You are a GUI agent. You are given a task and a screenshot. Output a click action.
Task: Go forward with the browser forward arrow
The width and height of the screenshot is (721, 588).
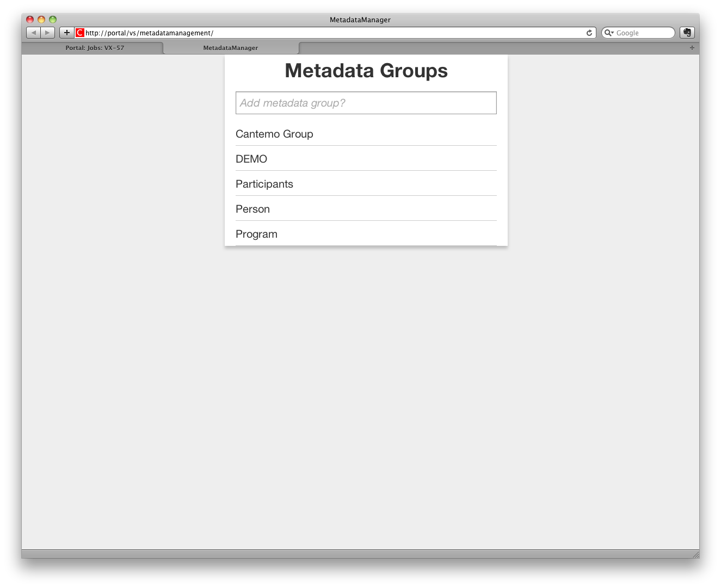point(48,33)
